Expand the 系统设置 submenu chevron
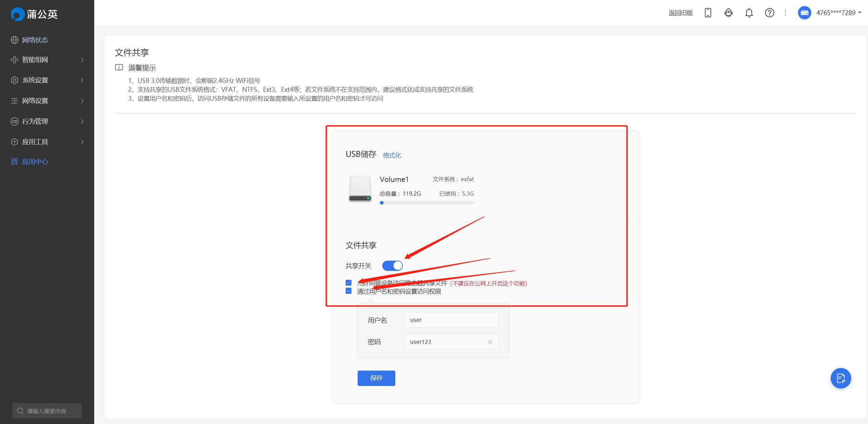The image size is (868, 424). click(82, 80)
